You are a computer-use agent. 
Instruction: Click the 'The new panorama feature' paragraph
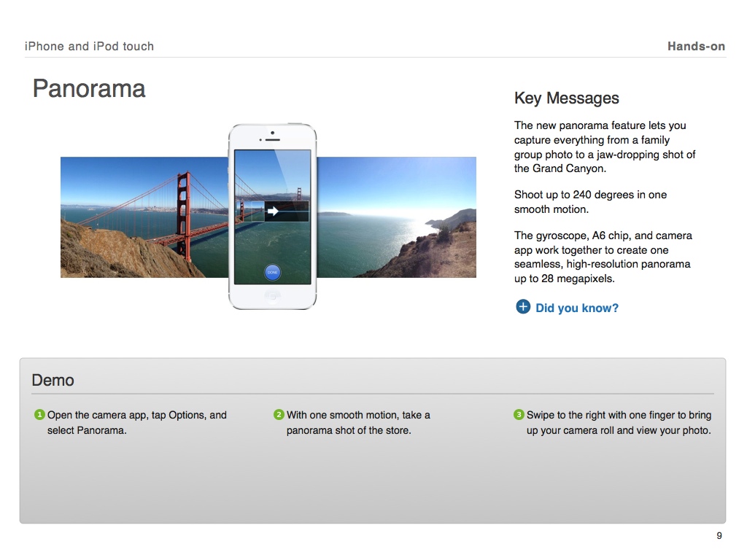[605, 147]
